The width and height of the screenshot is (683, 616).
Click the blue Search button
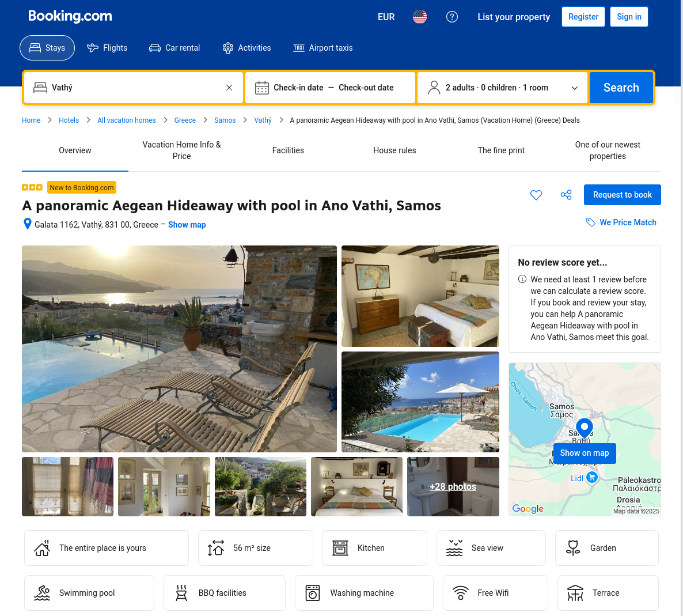(621, 88)
